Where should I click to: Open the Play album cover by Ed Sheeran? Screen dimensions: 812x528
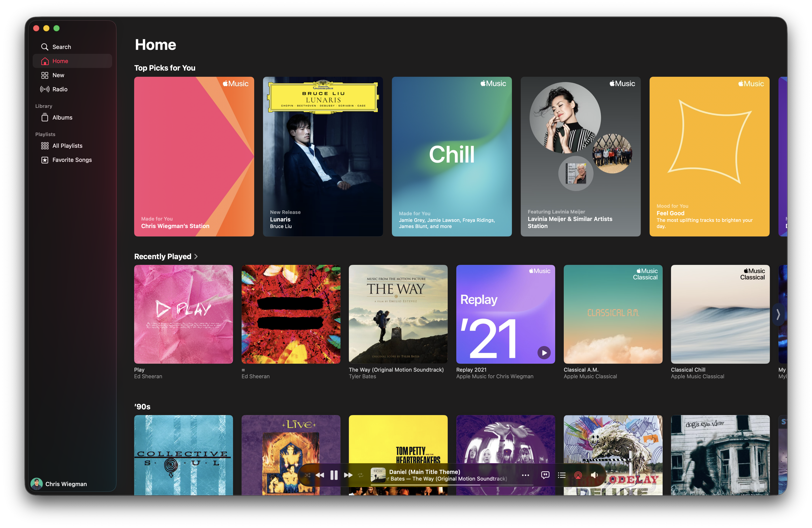coord(183,314)
